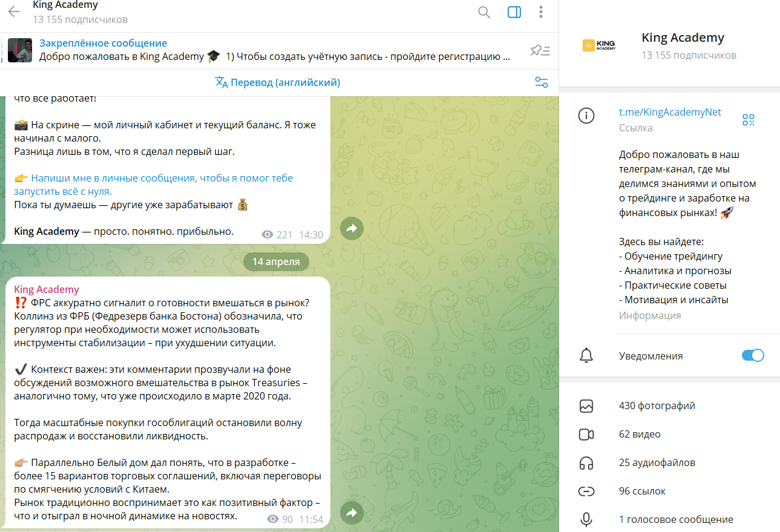
Task: Click the 221 views counter
Action: [x=277, y=235]
